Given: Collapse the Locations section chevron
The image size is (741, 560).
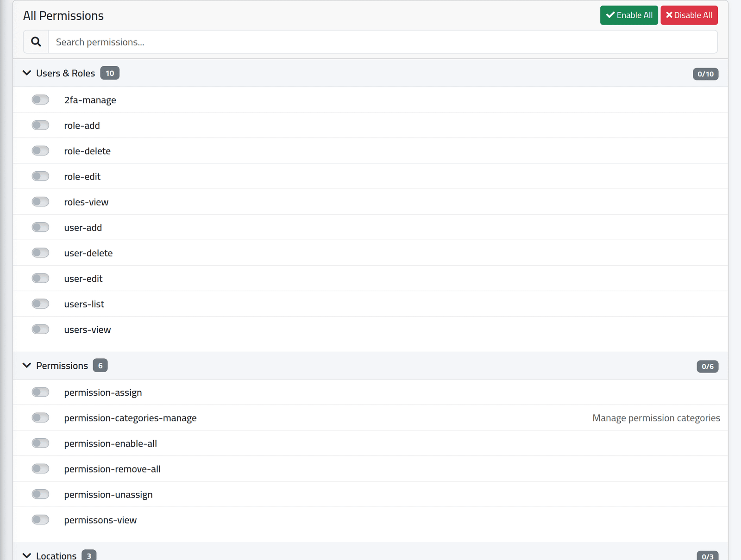Looking at the screenshot, I should [27, 555].
